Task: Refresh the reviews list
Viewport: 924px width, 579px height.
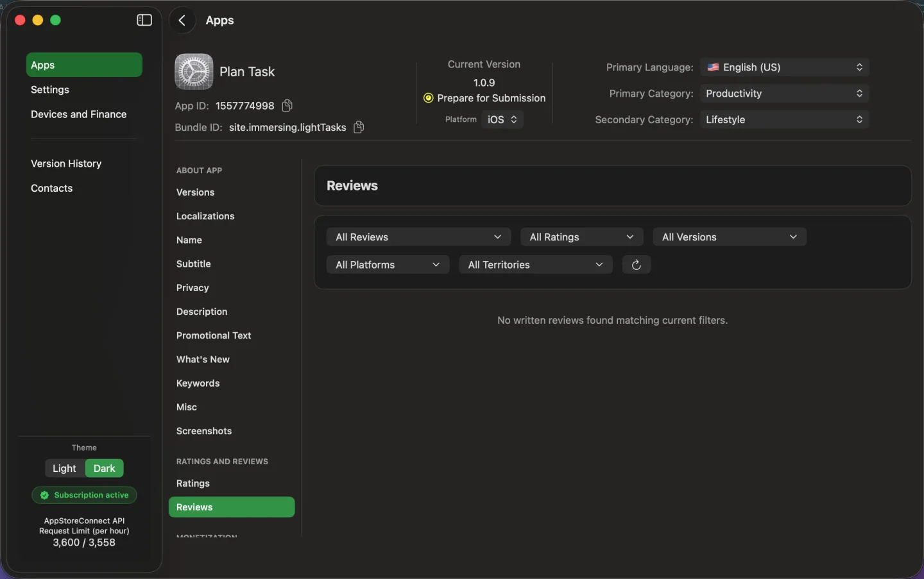Action: coord(636,265)
